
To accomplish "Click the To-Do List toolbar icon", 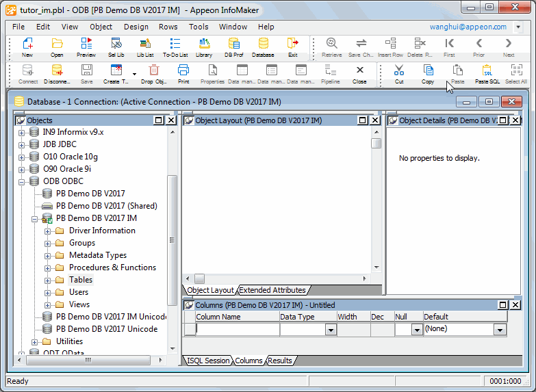I will 175,47.
